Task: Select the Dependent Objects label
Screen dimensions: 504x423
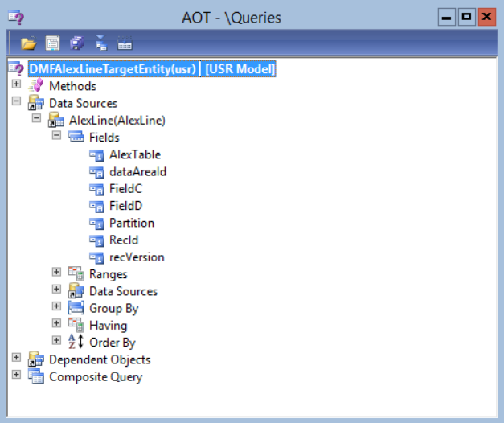Action: 100,359
